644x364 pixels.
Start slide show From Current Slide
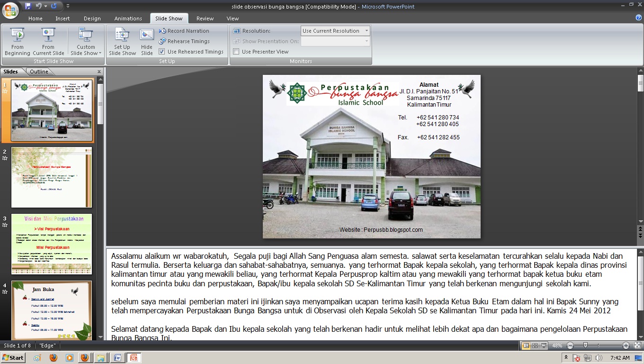[48, 42]
